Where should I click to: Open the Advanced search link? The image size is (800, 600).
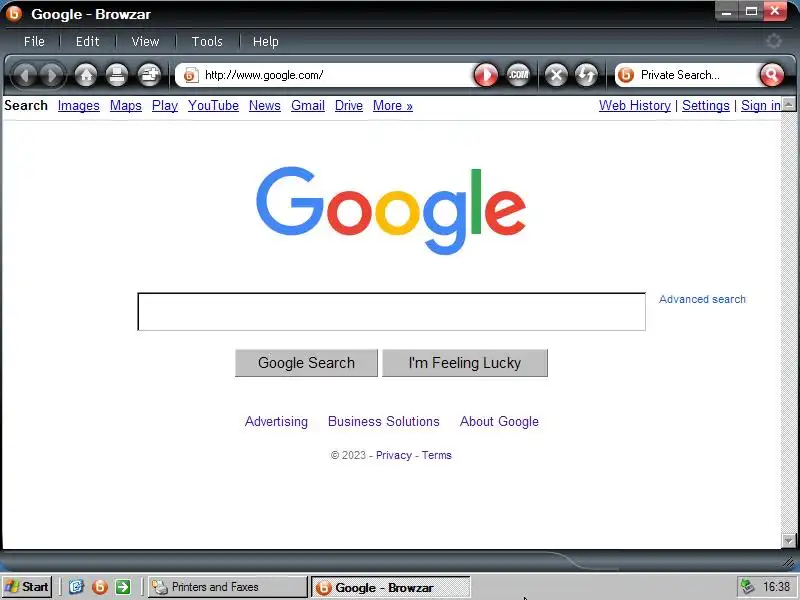[702, 299]
